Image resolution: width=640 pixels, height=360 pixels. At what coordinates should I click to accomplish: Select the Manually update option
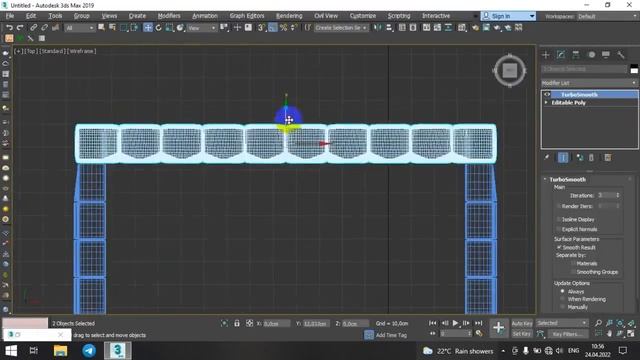pos(562,307)
